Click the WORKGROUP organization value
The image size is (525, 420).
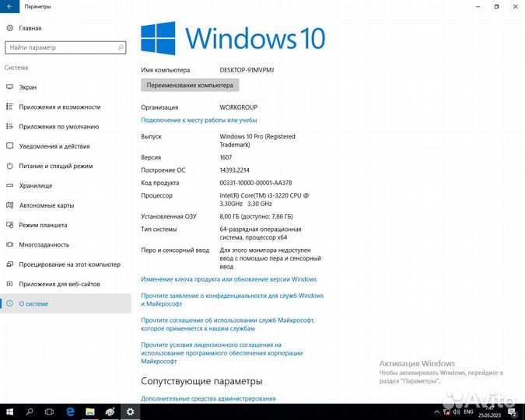pyautogui.click(x=239, y=107)
